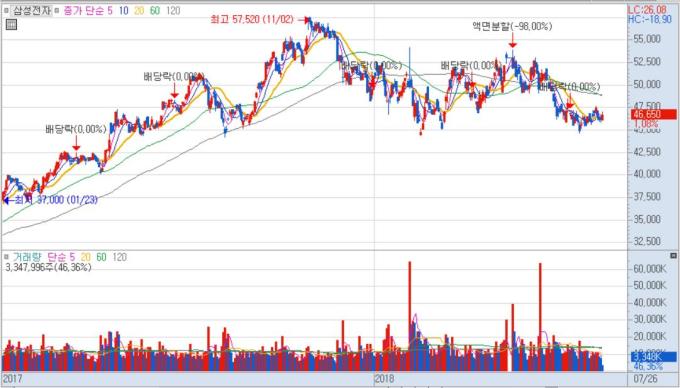Toggle the price 20-day moving average
This screenshot has height=388, width=680.
pyautogui.click(x=139, y=11)
